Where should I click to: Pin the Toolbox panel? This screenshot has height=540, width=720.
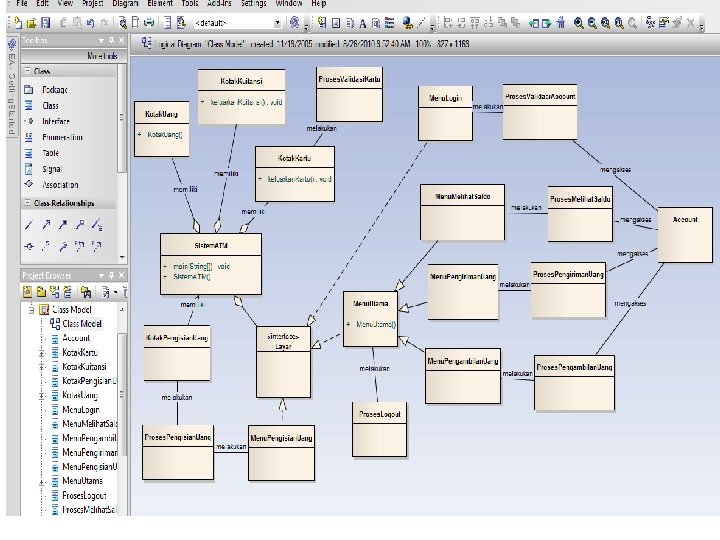click(x=111, y=40)
